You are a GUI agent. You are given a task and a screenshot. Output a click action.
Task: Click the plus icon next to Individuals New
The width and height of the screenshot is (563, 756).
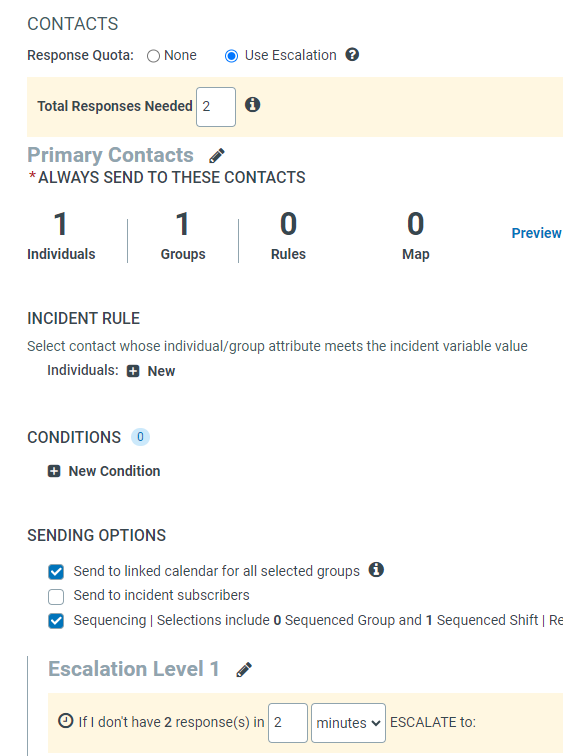click(x=133, y=371)
